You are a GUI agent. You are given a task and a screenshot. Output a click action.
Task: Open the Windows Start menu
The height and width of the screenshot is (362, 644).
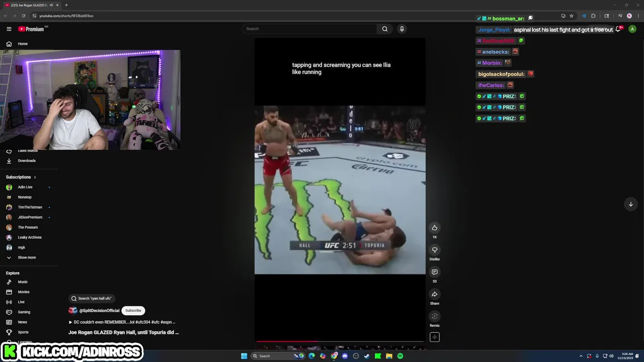click(244, 356)
